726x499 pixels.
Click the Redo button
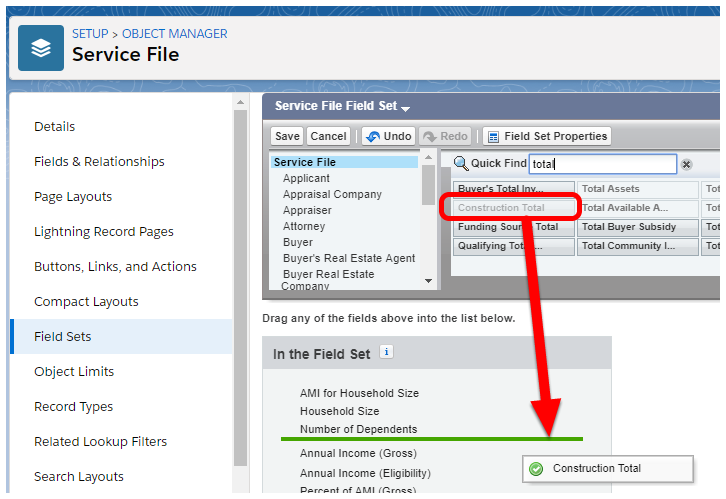pos(445,136)
